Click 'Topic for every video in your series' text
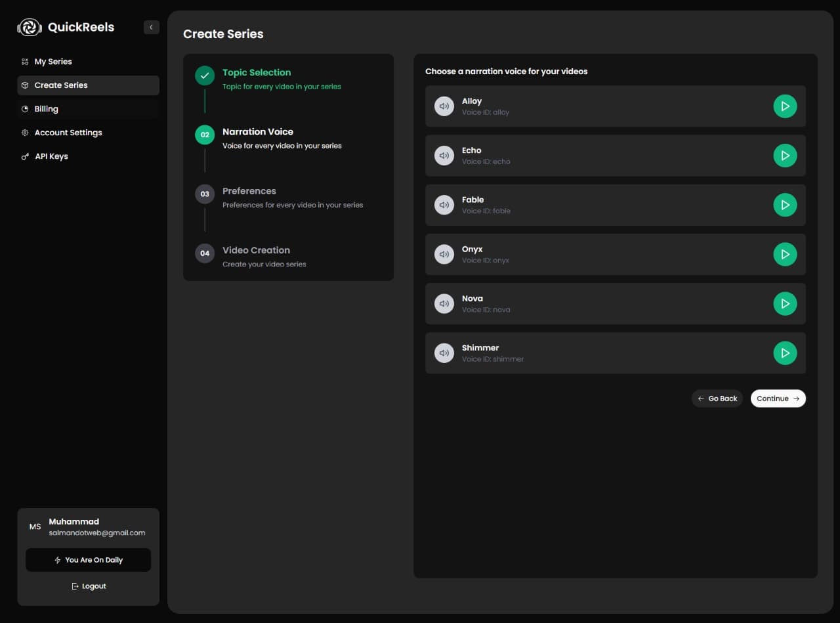The image size is (840, 623). [282, 87]
